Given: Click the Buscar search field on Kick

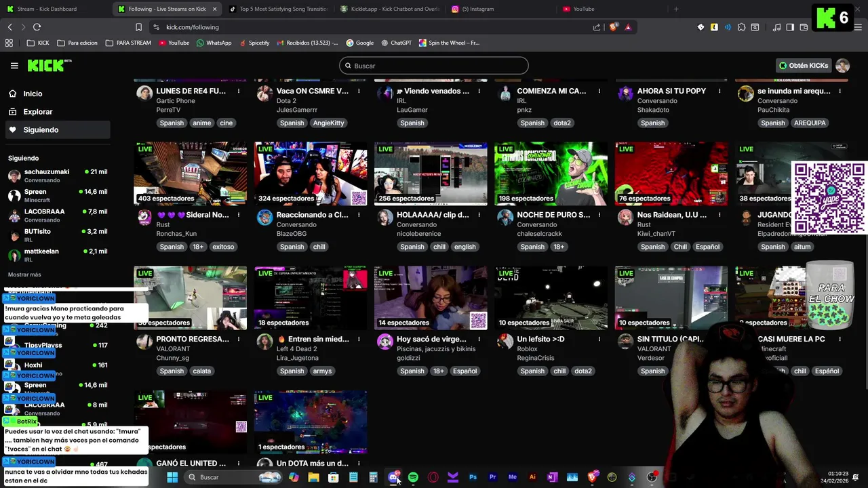Looking at the screenshot, I should click(434, 66).
